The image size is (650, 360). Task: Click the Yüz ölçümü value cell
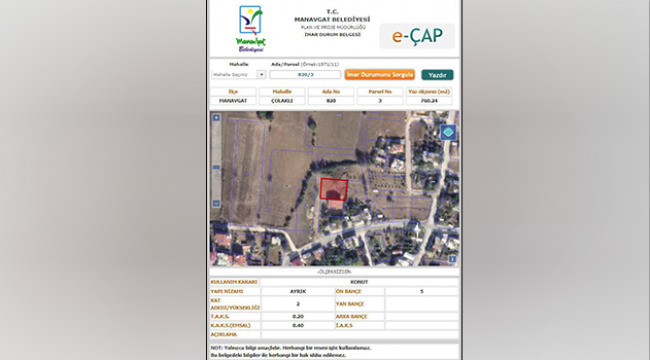coord(429,101)
